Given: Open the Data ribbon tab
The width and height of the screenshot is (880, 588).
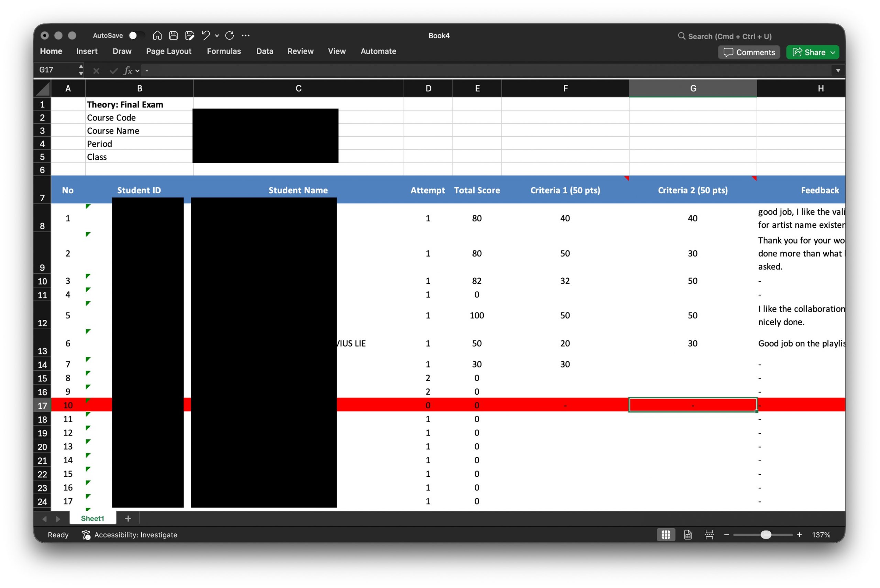Looking at the screenshot, I should [x=265, y=51].
